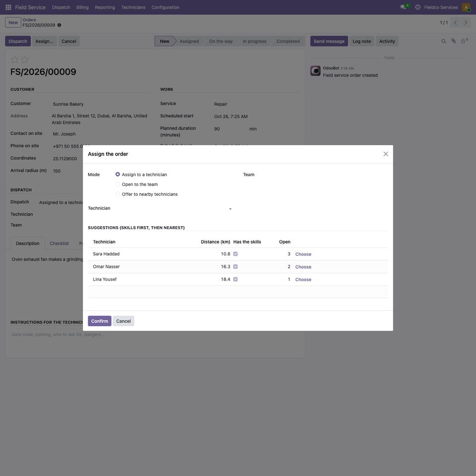Open the activities clock icon

click(417, 7)
